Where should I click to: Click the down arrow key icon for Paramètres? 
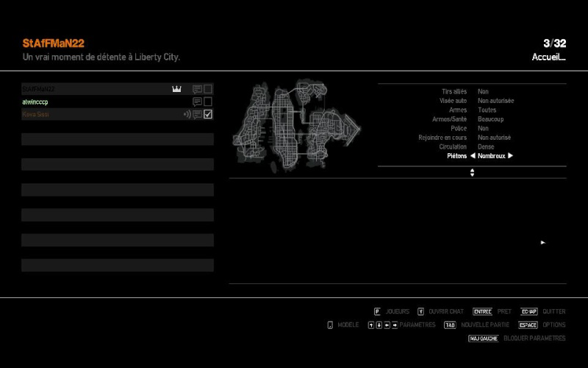tap(379, 325)
